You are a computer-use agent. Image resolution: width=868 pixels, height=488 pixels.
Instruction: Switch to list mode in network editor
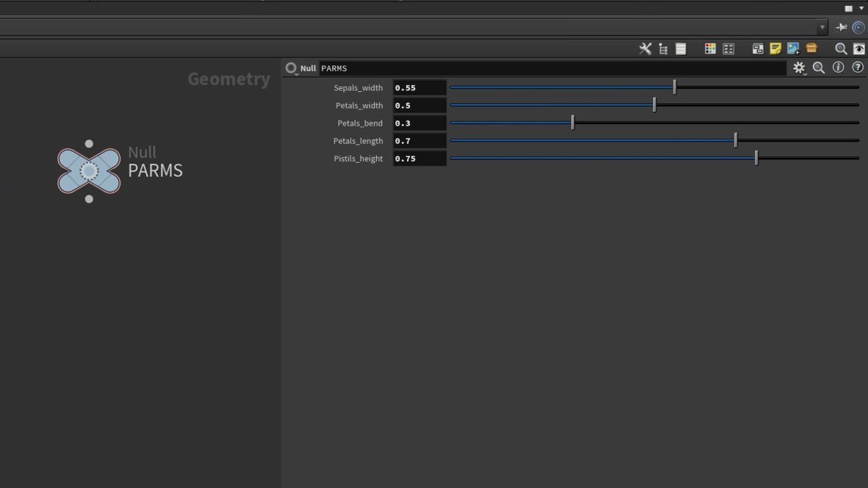pos(681,49)
